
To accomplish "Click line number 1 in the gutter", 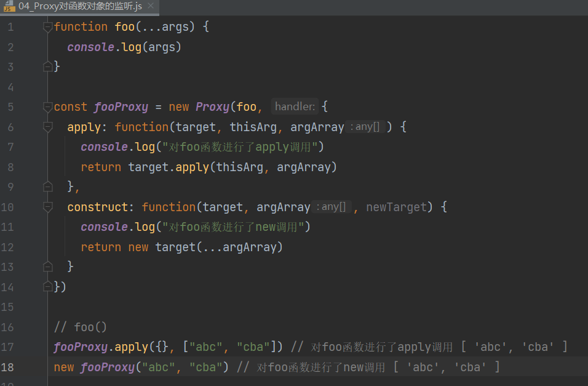I will click(10, 27).
